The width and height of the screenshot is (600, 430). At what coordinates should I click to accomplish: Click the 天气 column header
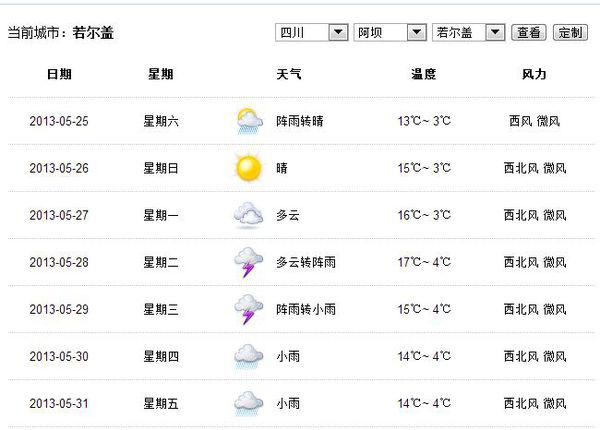289,74
